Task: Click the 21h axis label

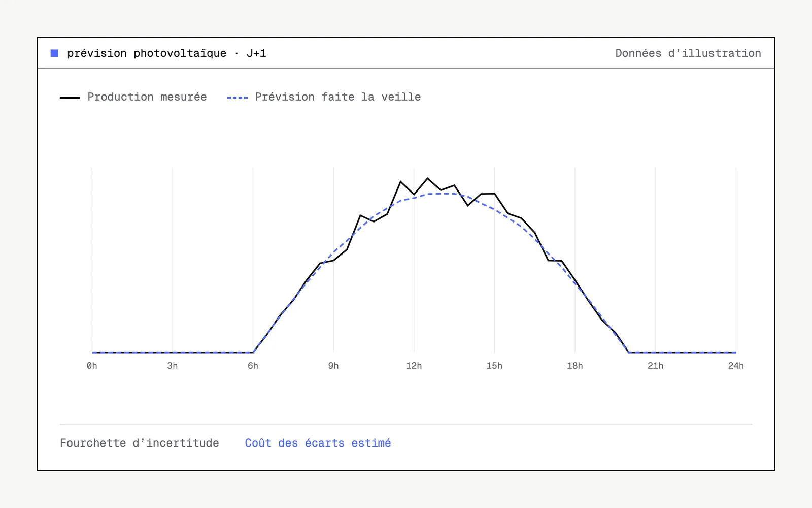Action: tap(656, 366)
